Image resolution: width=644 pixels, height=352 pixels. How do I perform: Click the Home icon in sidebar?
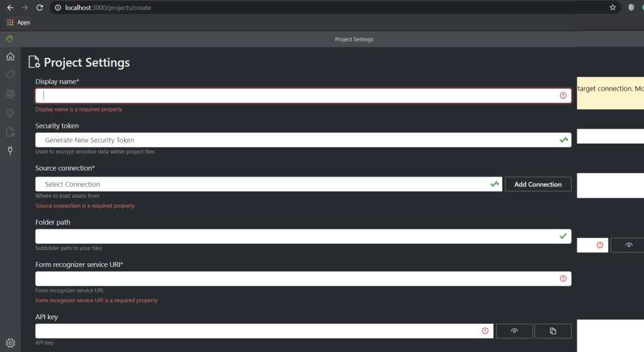point(10,57)
